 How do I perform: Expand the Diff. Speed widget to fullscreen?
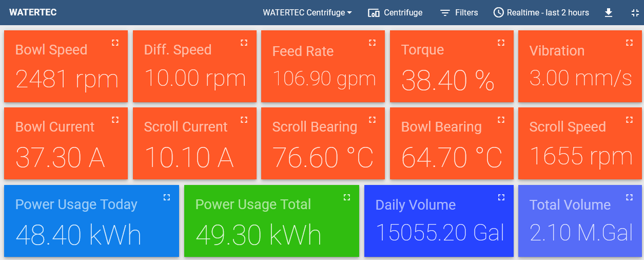point(244,42)
